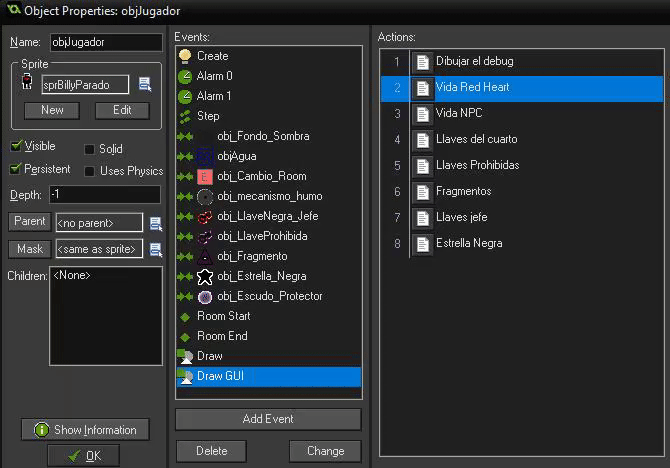Select the obj_Cambio_Room collision event

pyautogui.click(x=269, y=177)
